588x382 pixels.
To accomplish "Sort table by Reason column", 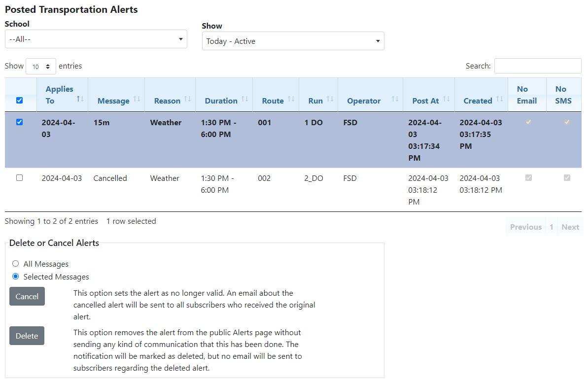I will click(167, 101).
